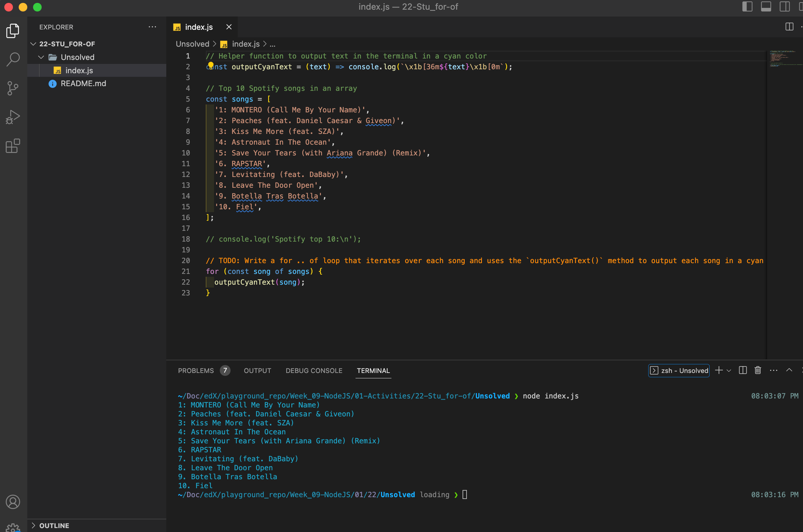The image size is (803, 532).
Task: Click Unsolved in the breadcrumb
Action: point(192,44)
